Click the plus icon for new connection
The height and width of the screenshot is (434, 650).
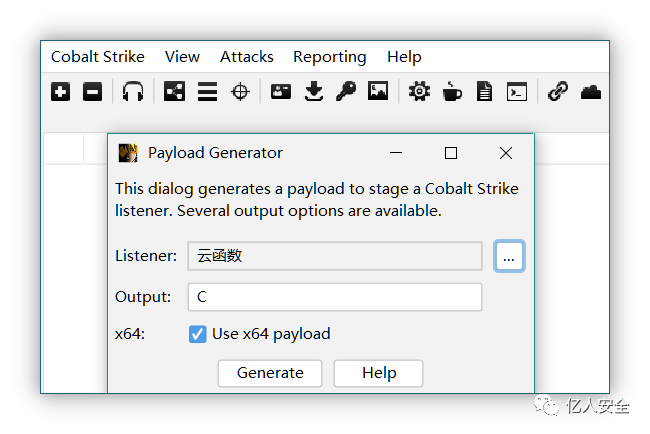pyautogui.click(x=61, y=91)
